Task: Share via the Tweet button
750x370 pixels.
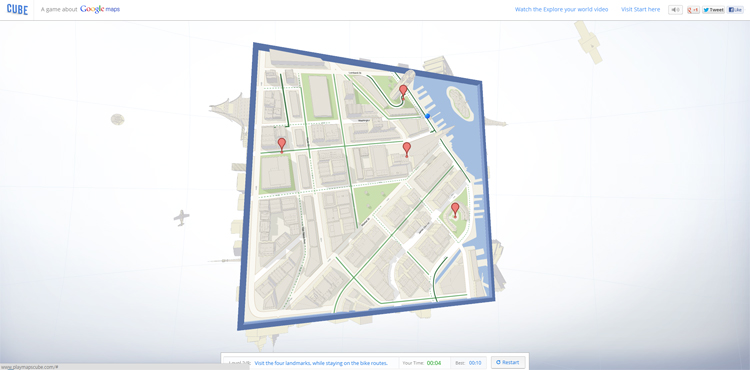Action: [713, 10]
